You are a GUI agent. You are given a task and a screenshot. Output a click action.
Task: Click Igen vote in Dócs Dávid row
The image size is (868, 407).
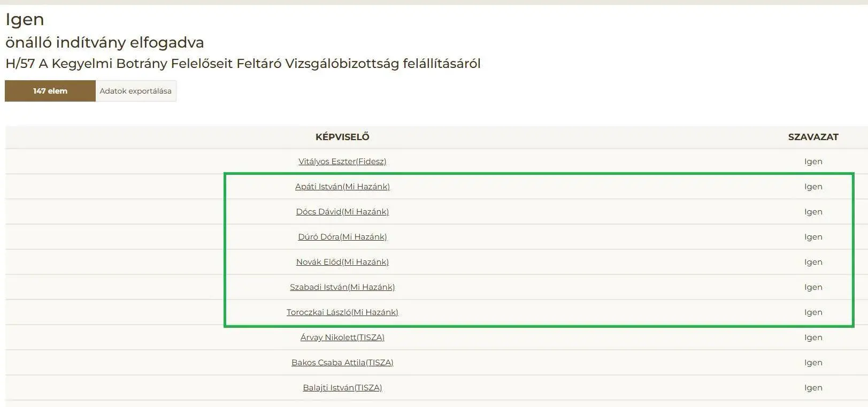[813, 211]
